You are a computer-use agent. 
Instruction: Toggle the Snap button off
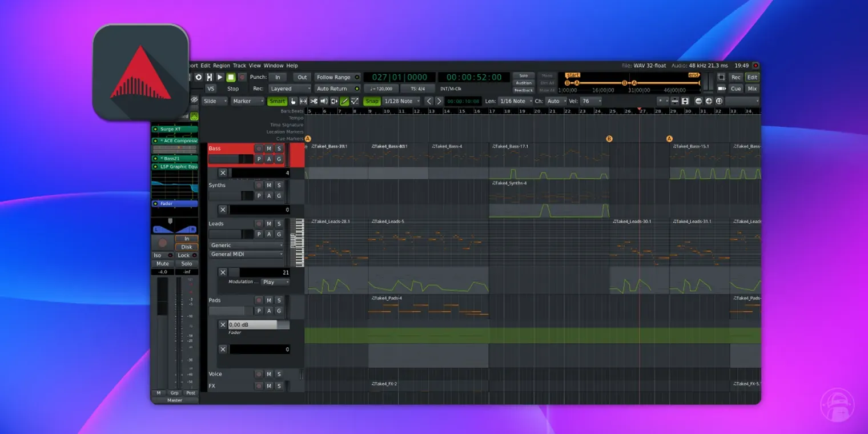(372, 101)
